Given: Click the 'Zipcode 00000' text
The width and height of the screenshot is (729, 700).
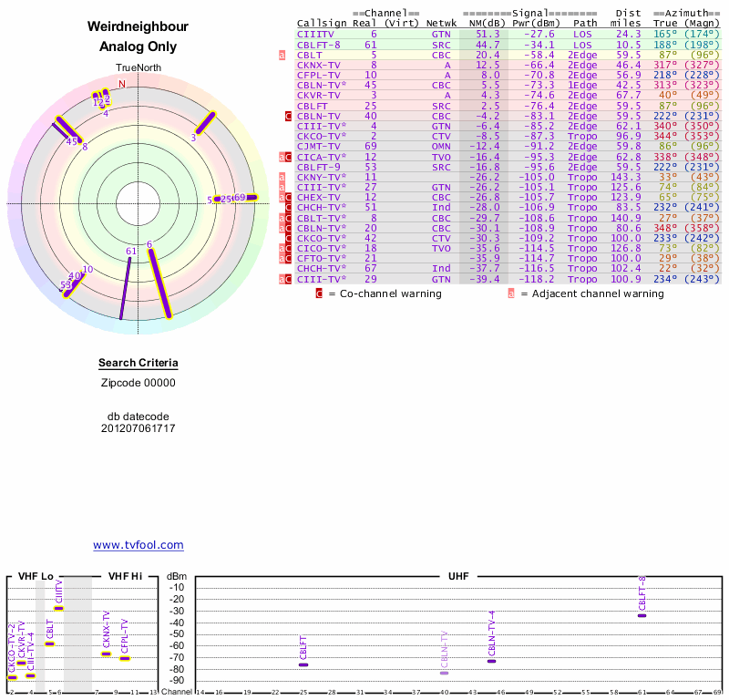Looking at the screenshot, I should [x=139, y=383].
